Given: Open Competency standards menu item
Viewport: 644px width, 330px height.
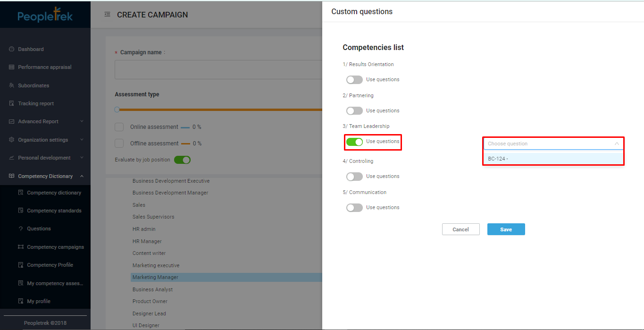Looking at the screenshot, I should click(54, 211).
